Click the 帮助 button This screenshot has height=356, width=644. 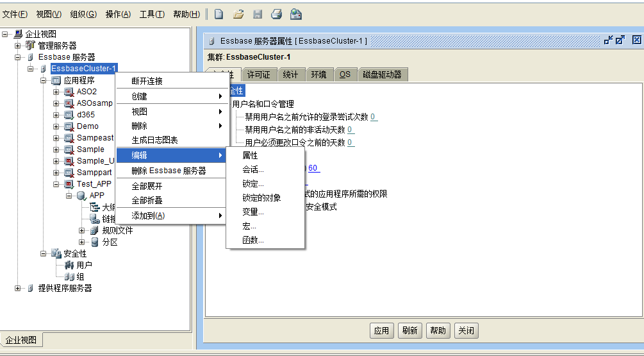438,330
